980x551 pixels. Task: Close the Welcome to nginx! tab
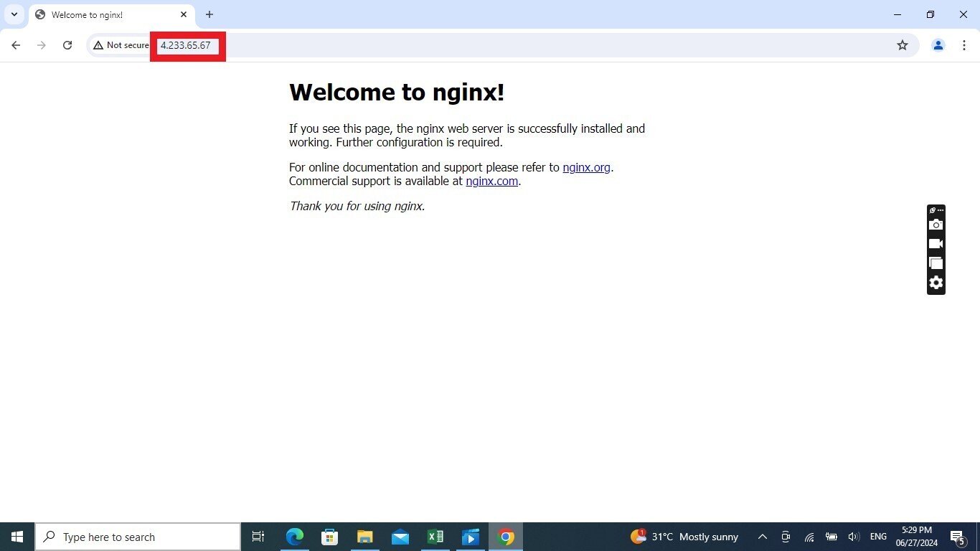pyautogui.click(x=184, y=14)
